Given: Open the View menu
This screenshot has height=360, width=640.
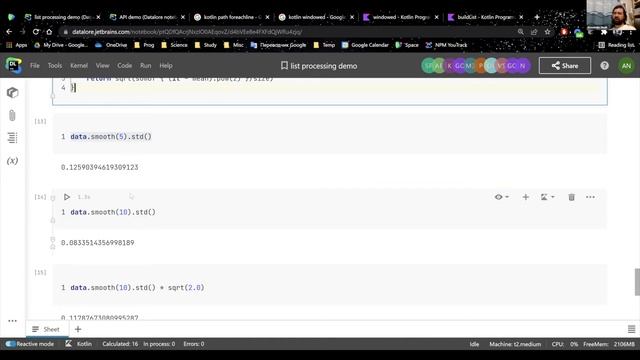Looking at the screenshot, I should pos(102,65).
